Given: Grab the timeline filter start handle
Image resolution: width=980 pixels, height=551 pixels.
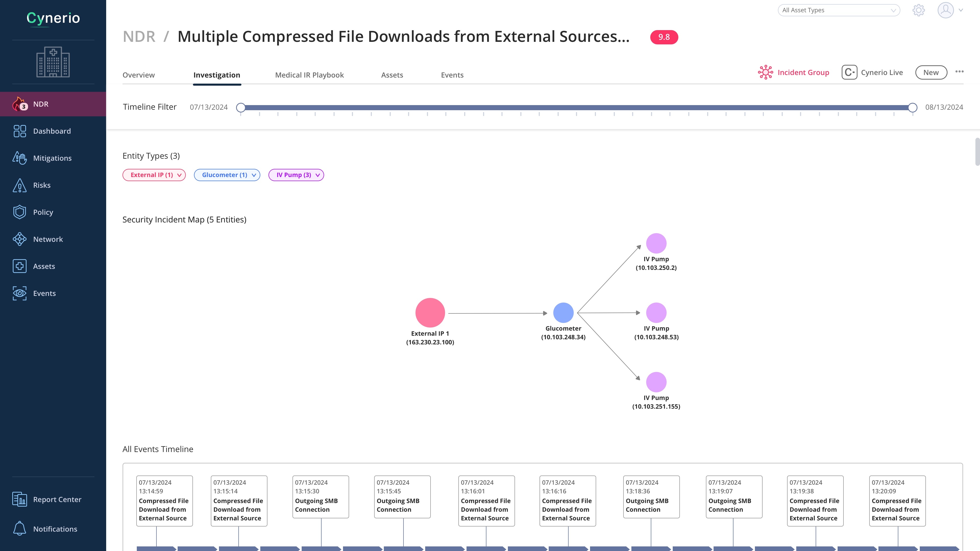Looking at the screenshot, I should pyautogui.click(x=240, y=108).
